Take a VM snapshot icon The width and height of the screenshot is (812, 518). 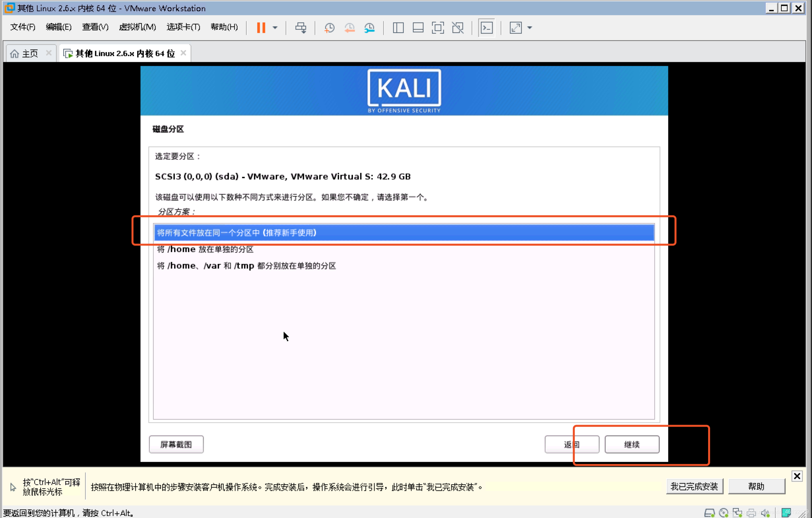pyautogui.click(x=329, y=28)
